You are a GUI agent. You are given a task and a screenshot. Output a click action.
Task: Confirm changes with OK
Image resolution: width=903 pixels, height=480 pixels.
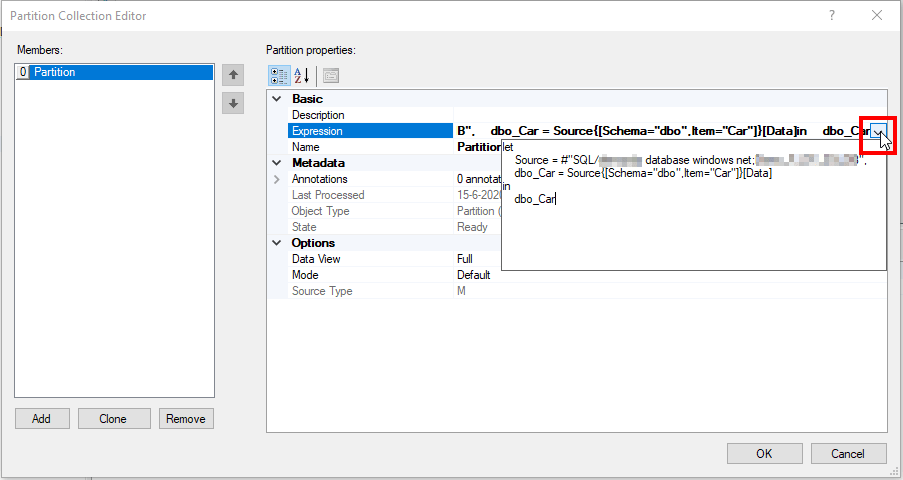pyautogui.click(x=764, y=454)
